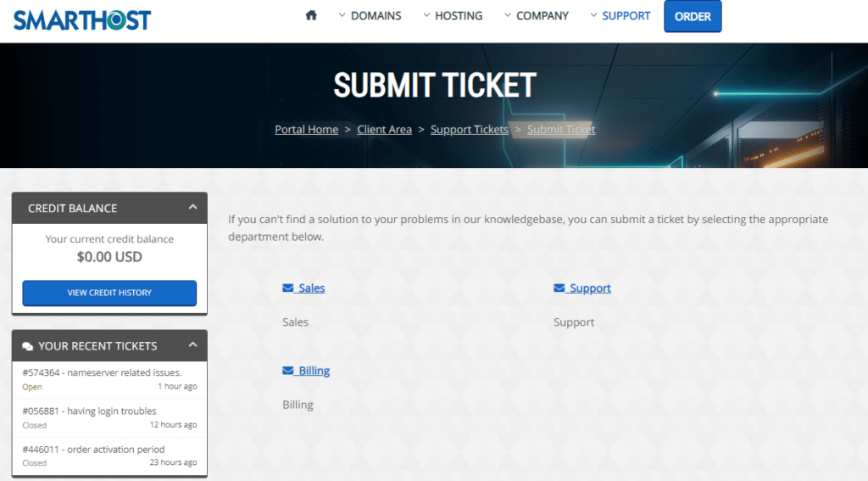The width and height of the screenshot is (868, 481).
Task: Open the Hosting dropdown menu
Action: [x=452, y=16]
